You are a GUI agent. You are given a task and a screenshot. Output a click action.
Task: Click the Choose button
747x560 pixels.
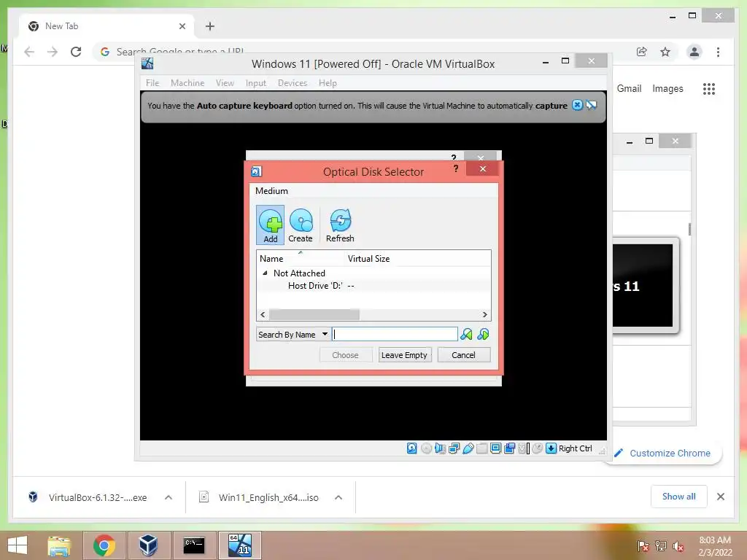pos(345,355)
